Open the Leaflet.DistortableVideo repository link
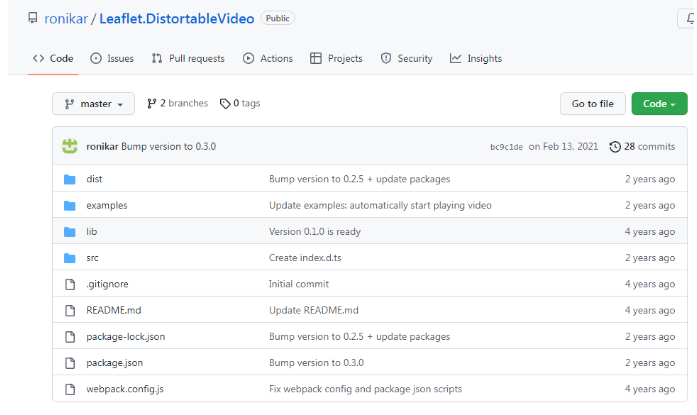The width and height of the screenshot is (697, 415). tap(176, 19)
